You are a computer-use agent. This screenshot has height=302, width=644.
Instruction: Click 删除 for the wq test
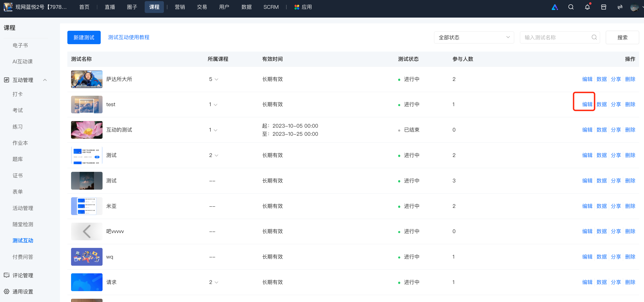(630, 256)
